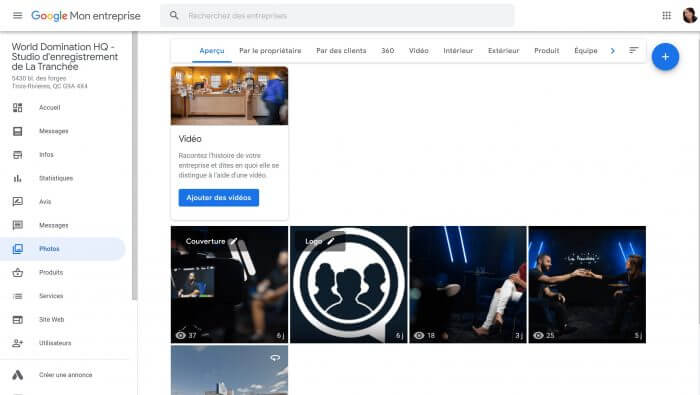
Task: Open the account profile avatar
Action: click(690, 16)
